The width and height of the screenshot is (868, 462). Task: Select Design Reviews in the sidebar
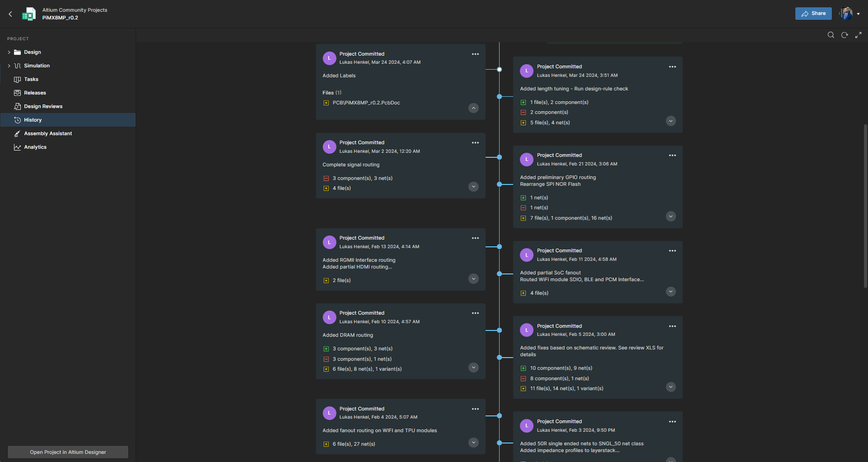coord(43,106)
